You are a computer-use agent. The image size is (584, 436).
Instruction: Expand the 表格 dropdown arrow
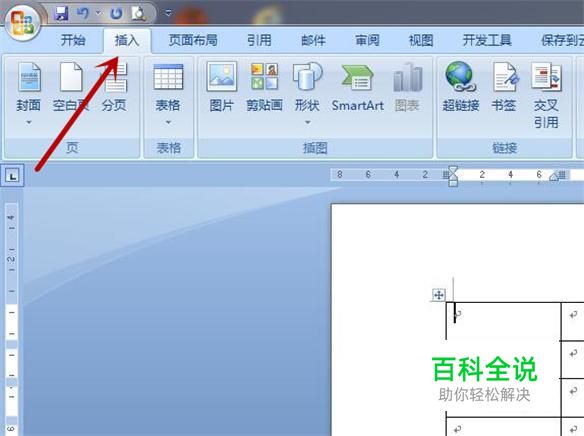(168, 122)
